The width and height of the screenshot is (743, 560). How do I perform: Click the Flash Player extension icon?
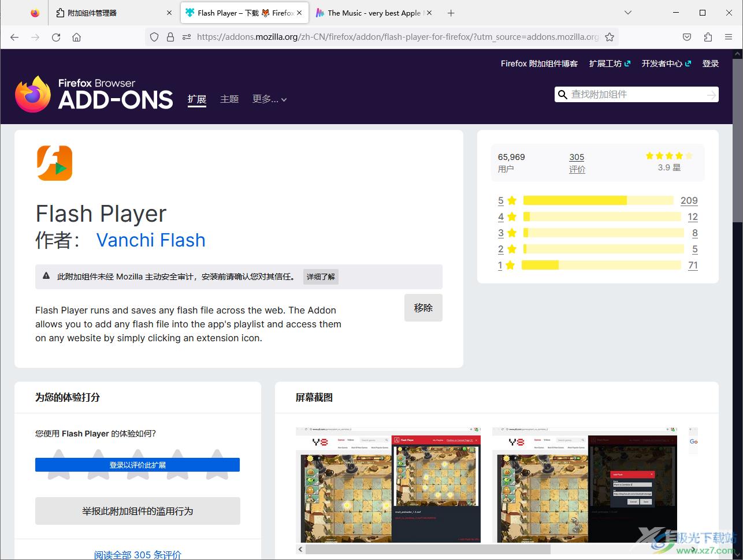click(54, 163)
